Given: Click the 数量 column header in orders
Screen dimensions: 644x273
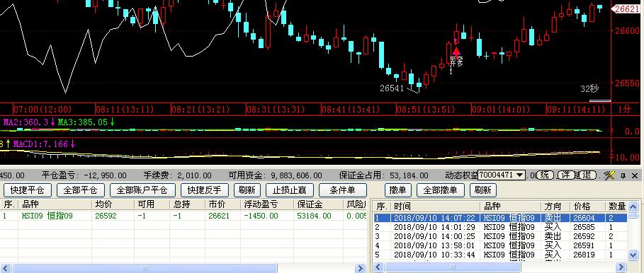Looking at the screenshot, I should [x=616, y=207].
